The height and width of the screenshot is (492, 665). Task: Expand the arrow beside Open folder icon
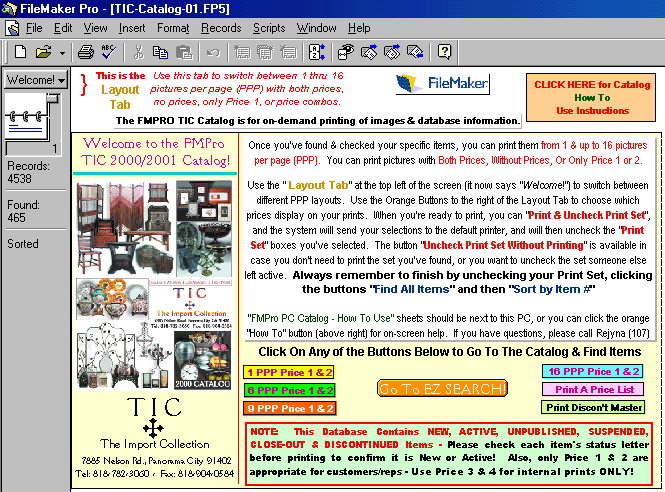[62, 53]
